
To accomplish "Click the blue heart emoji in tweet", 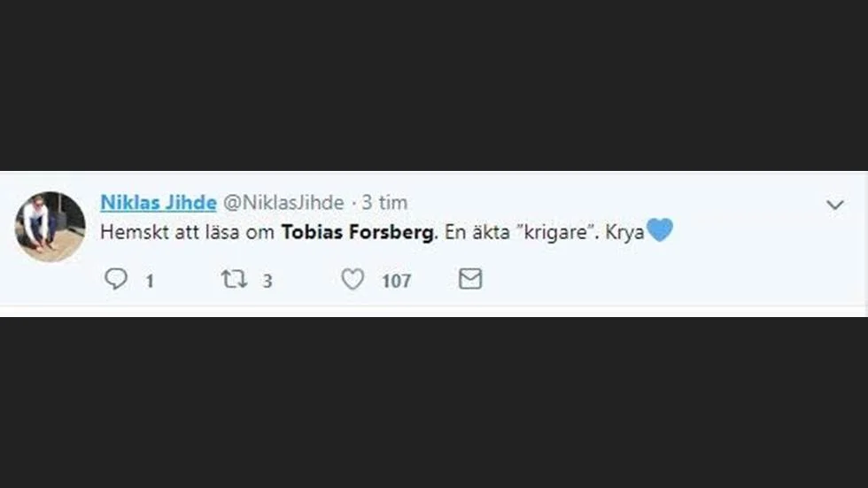I will click(x=659, y=230).
